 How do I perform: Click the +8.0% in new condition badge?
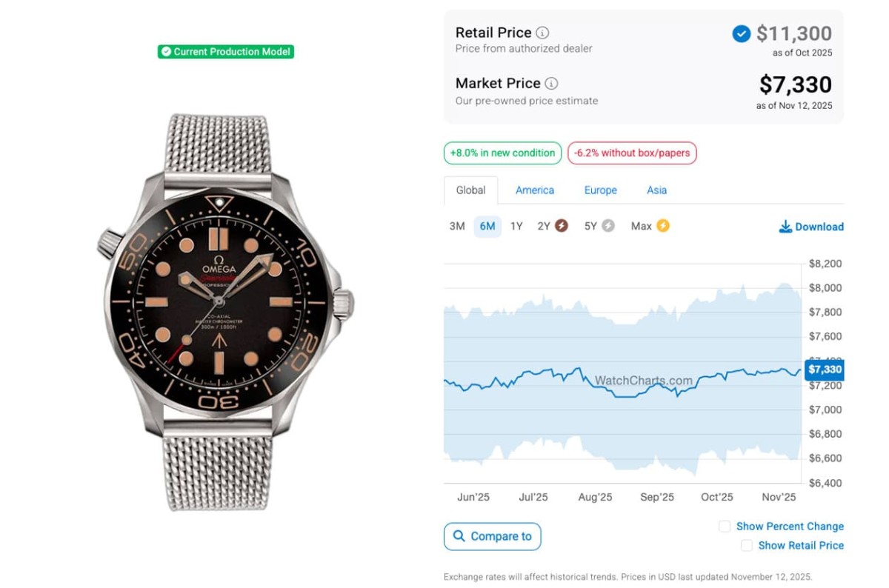pyautogui.click(x=502, y=153)
